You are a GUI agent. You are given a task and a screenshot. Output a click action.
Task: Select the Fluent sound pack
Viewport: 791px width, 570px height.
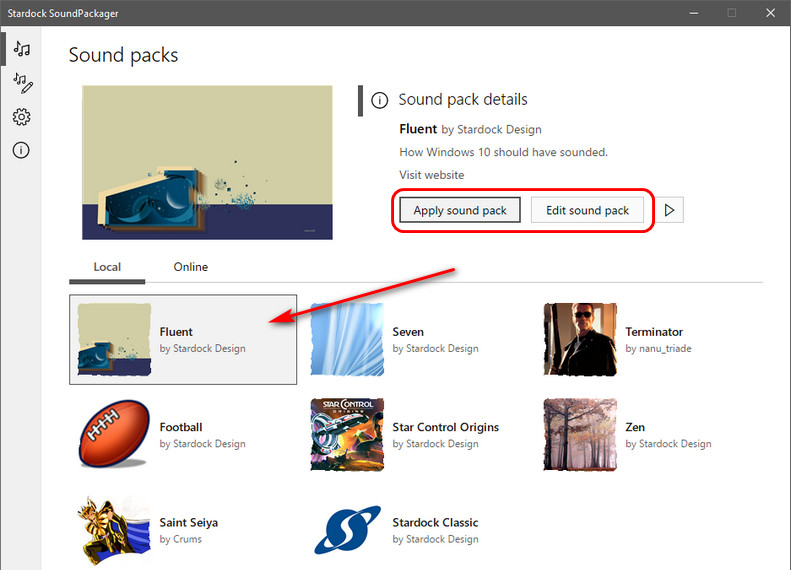pos(182,340)
